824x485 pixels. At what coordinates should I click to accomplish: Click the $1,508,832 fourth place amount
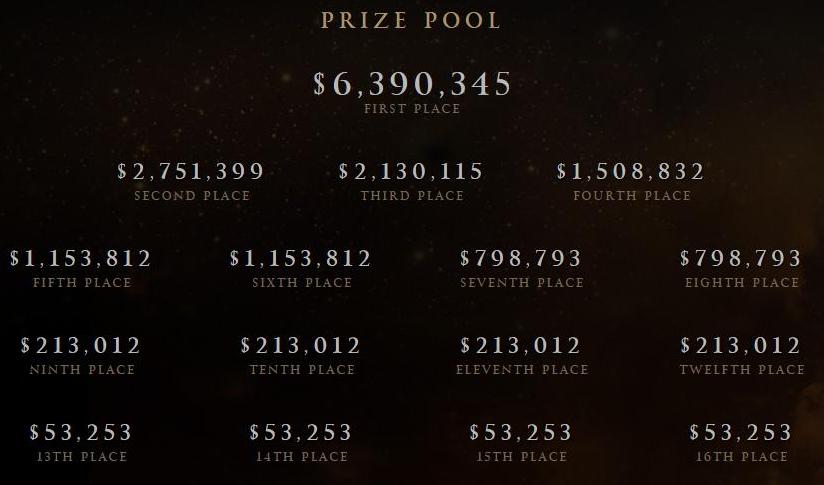pos(631,171)
